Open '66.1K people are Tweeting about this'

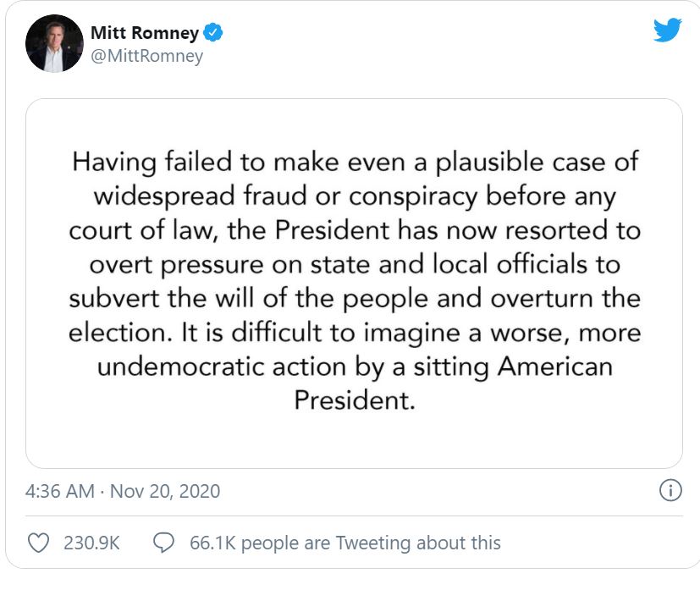pos(345,543)
